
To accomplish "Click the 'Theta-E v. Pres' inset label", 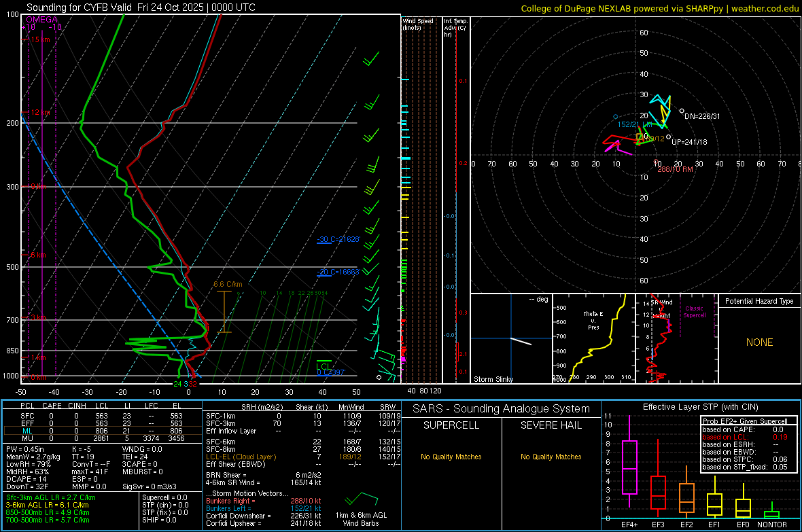I will tap(593, 320).
